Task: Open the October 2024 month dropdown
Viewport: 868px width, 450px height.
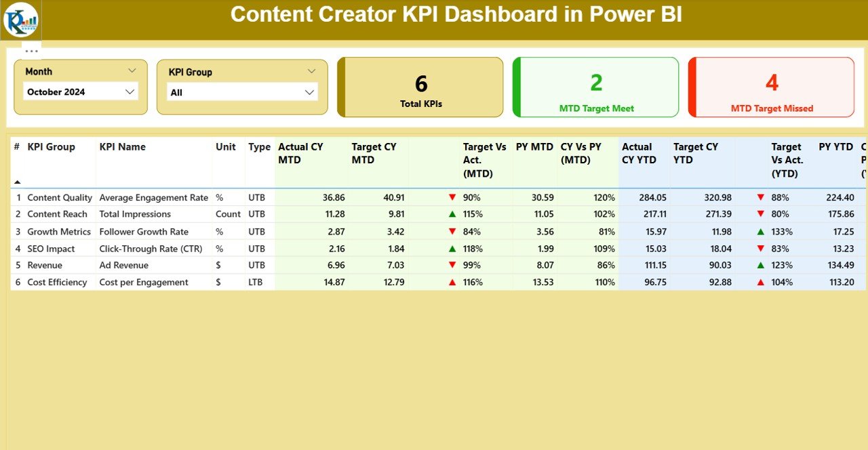Action: (x=81, y=91)
